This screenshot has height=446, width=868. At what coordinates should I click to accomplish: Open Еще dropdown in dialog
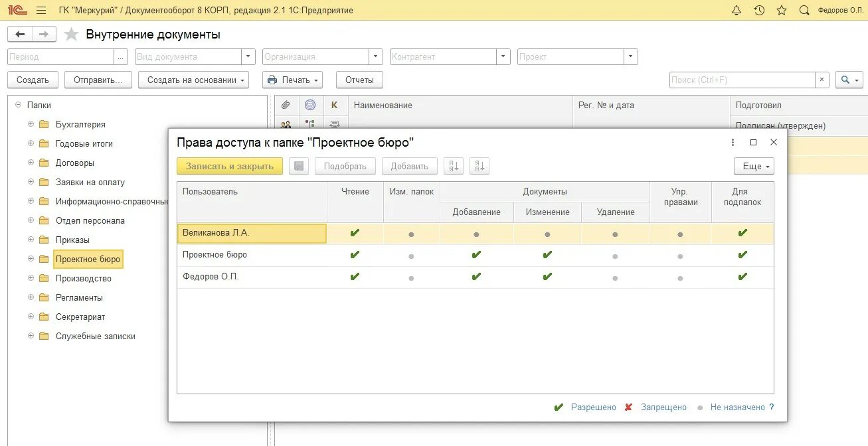coord(754,166)
